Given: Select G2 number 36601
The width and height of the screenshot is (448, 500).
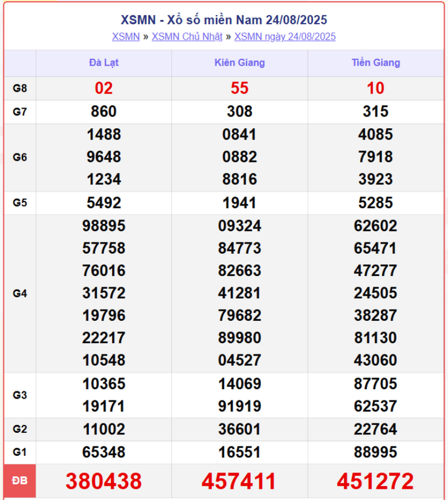Looking at the screenshot, I should pos(240,429).
